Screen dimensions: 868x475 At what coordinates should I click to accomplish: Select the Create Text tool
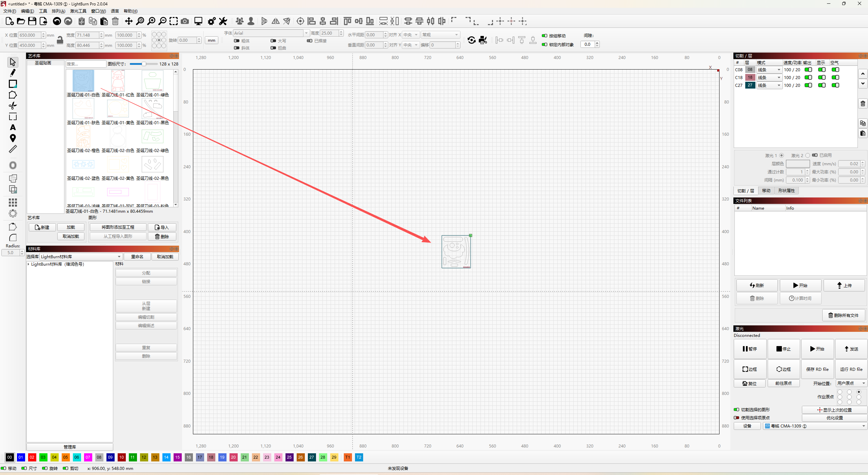pos(13,128)
